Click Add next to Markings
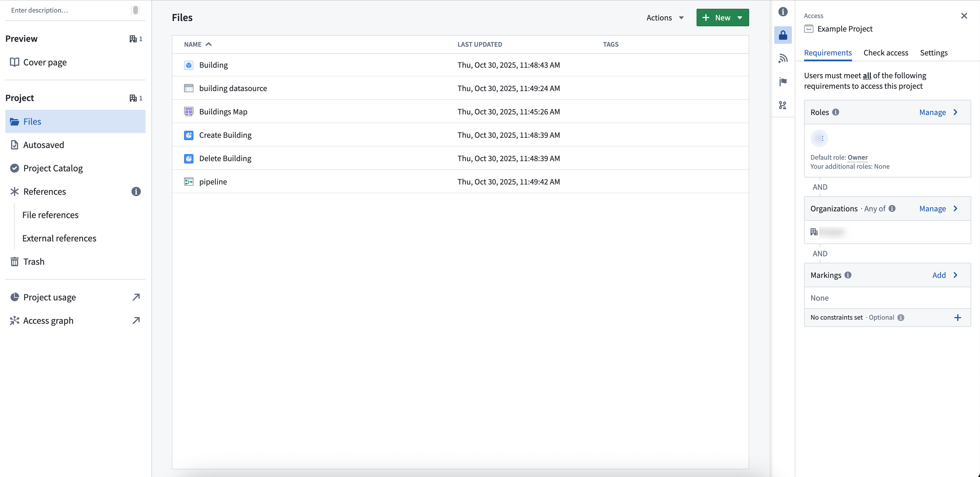 [940, 275]
